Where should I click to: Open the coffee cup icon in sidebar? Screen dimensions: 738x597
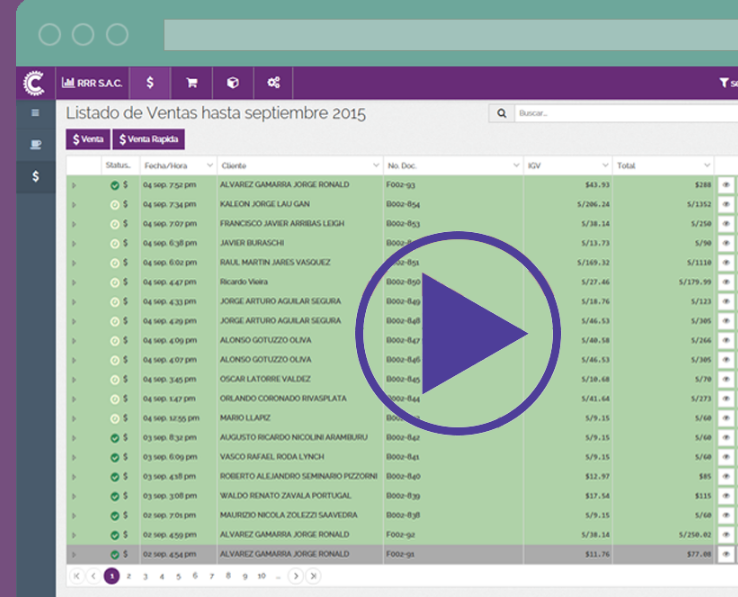tap(35, 144)
